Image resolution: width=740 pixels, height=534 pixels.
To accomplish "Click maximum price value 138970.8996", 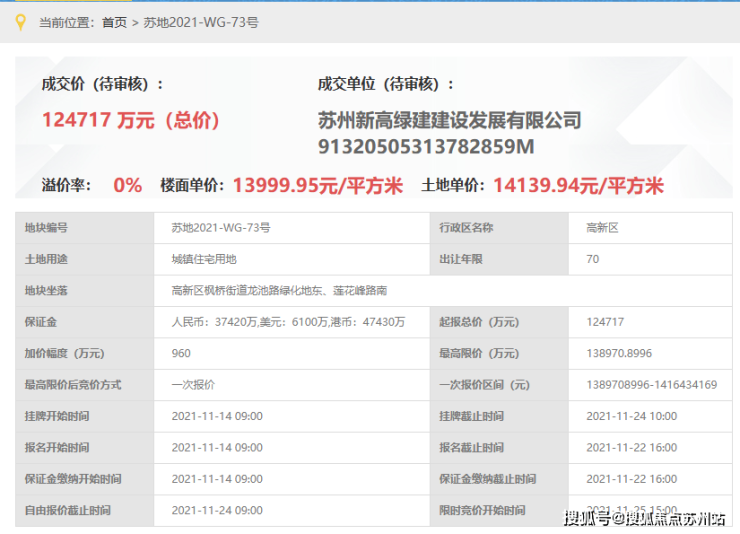I will 619,353.
